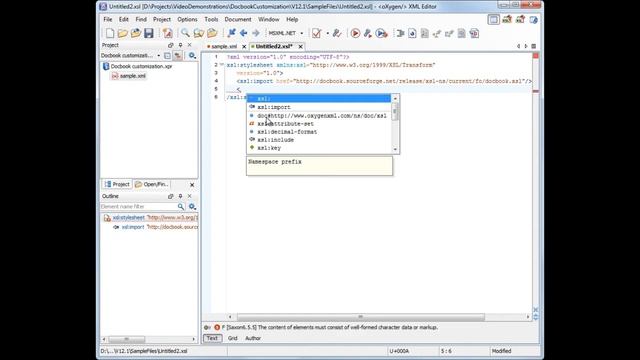This screenshot has height=360, width=640.
Task: Open the Find menu
Action: tap(141, 19)
